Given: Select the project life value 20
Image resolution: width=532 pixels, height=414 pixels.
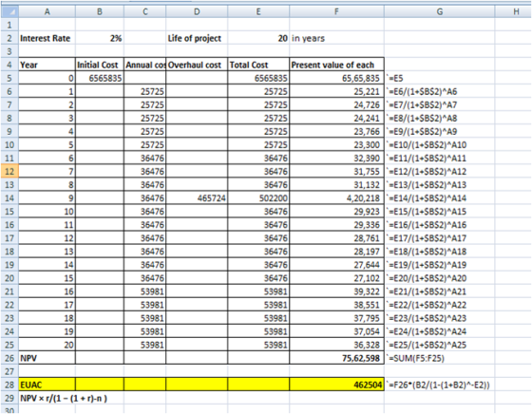Looking at the screenshot, I should point(258,38).
